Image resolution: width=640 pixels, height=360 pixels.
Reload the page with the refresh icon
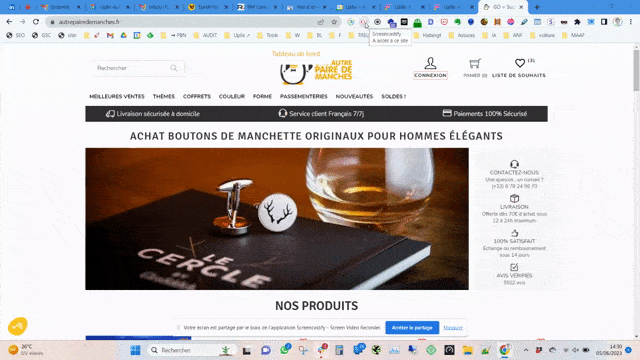(x=36, y=22)
